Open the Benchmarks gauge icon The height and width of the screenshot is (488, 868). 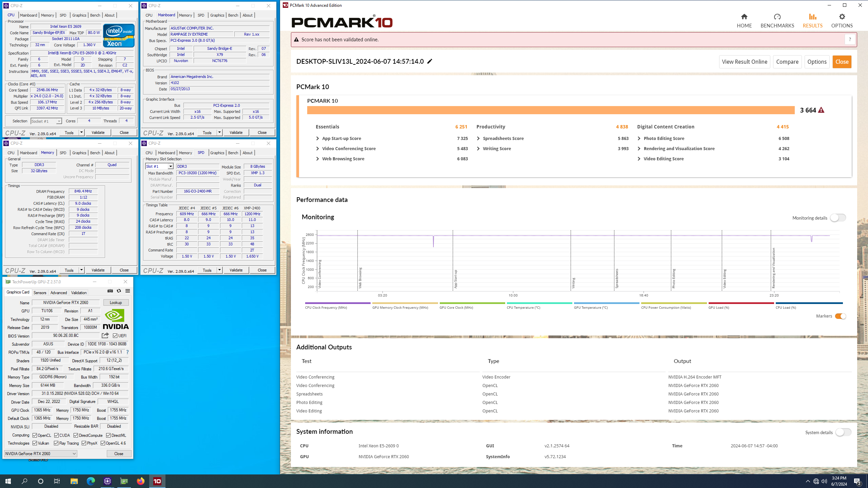click(x=777, y=17)
